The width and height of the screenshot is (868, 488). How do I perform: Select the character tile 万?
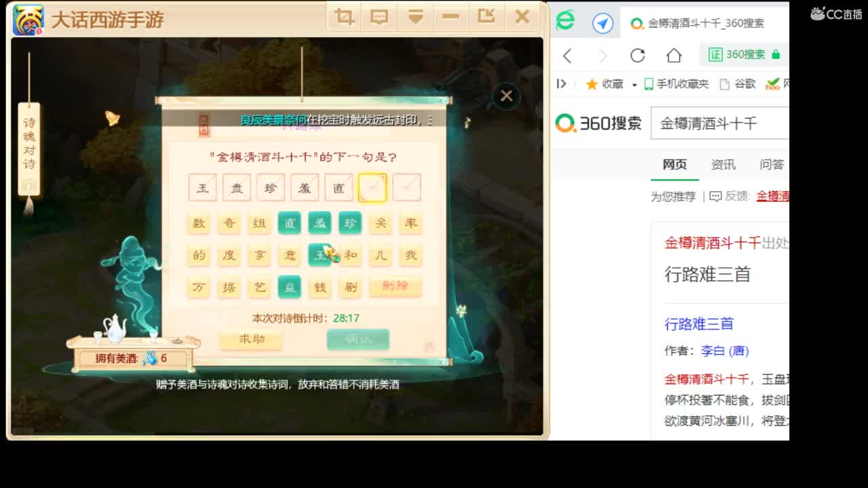[199, 287]
